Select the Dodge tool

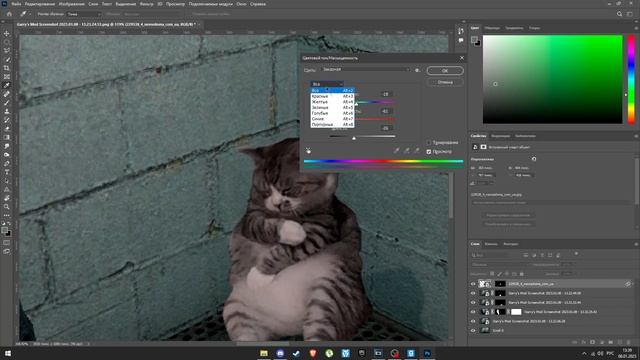(7, 155)
